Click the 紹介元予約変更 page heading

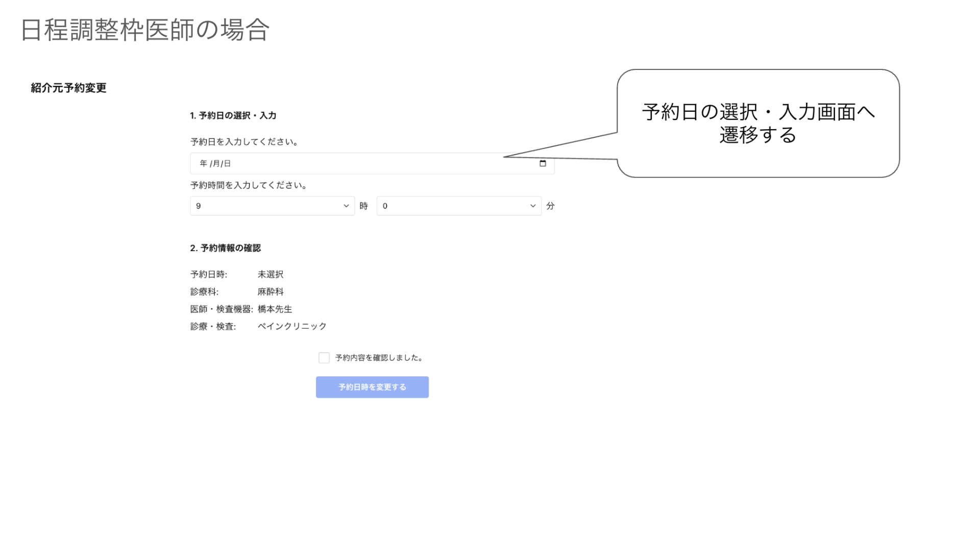tap(68, 88)
